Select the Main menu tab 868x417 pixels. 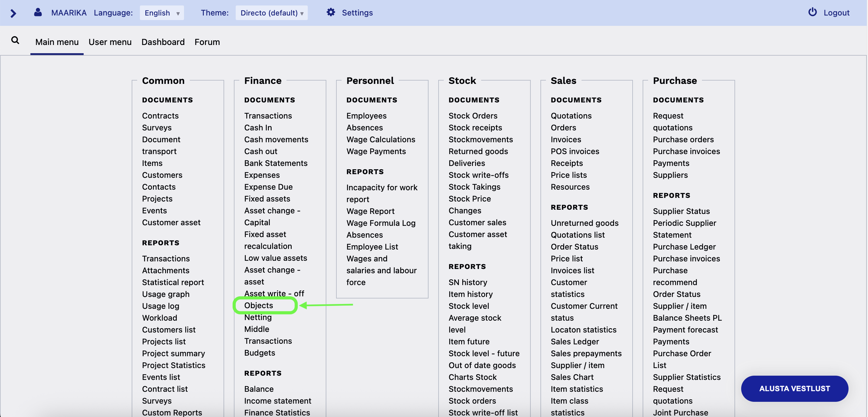[57, 42]
